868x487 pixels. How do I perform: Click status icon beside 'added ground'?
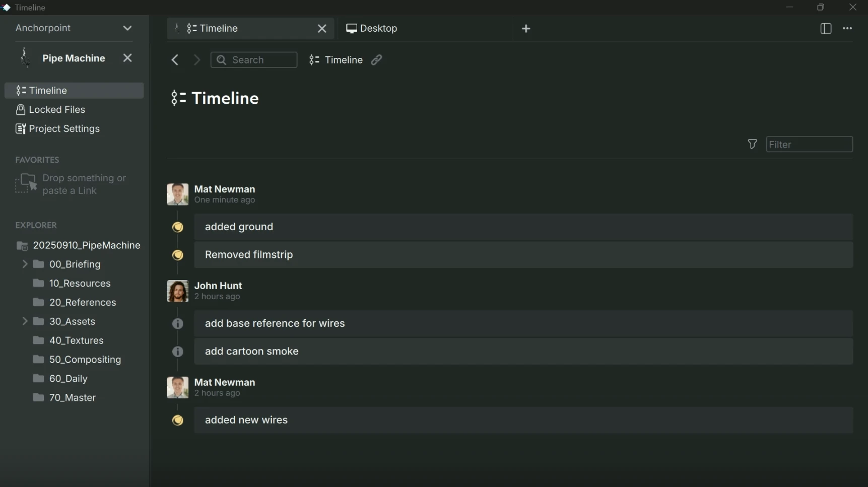pos(177,227)
